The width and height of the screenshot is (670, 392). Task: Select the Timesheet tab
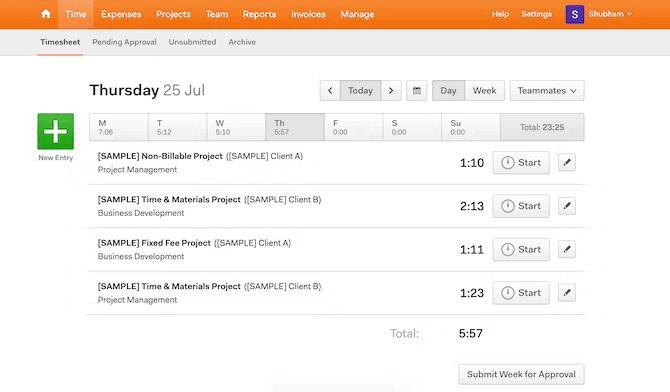[x=60, y=42]
